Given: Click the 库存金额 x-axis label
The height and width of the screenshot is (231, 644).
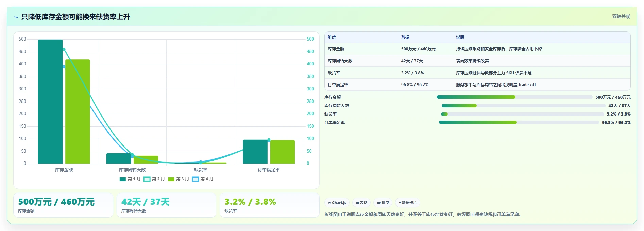Looking at the screenshot, I should pos(64,170).
